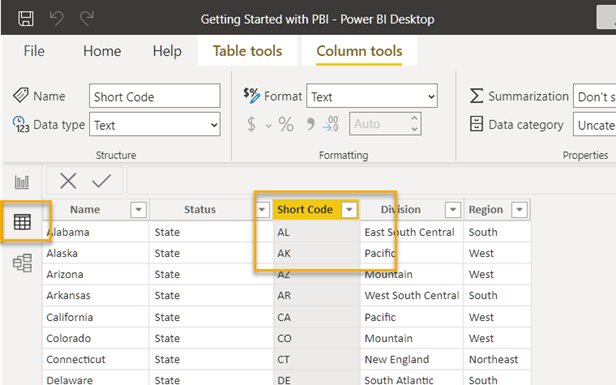Open the Region column filter arrow
Viewport: 616px width, 385px height.
pos(519,210)
